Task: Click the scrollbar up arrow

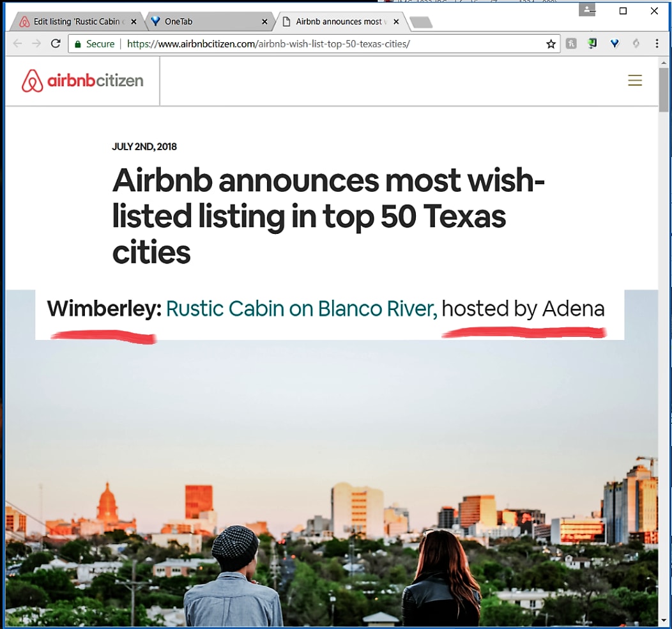Action: [x=664, y=63]
